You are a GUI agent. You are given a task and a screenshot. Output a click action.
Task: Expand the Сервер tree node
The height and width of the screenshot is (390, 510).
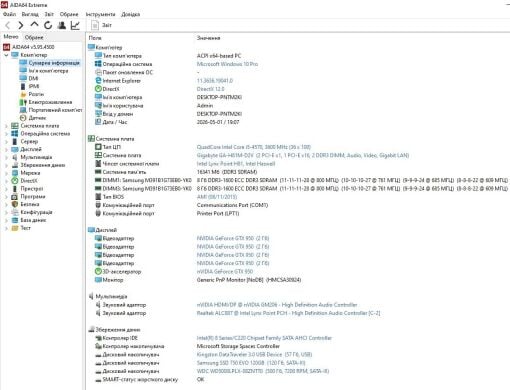tap(6, 142)
